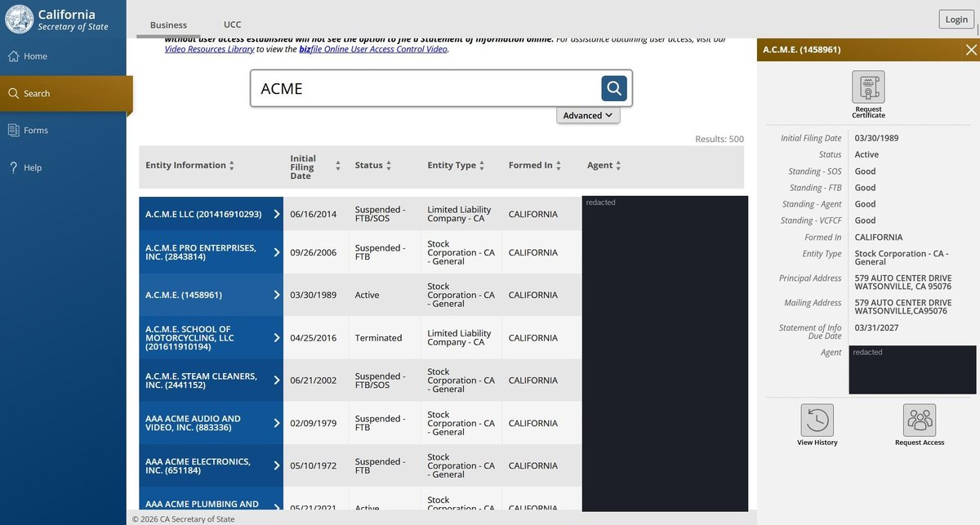
Task: Expand A.C.M.E. (1458961) row chevron
Action: tap(276, 295)
